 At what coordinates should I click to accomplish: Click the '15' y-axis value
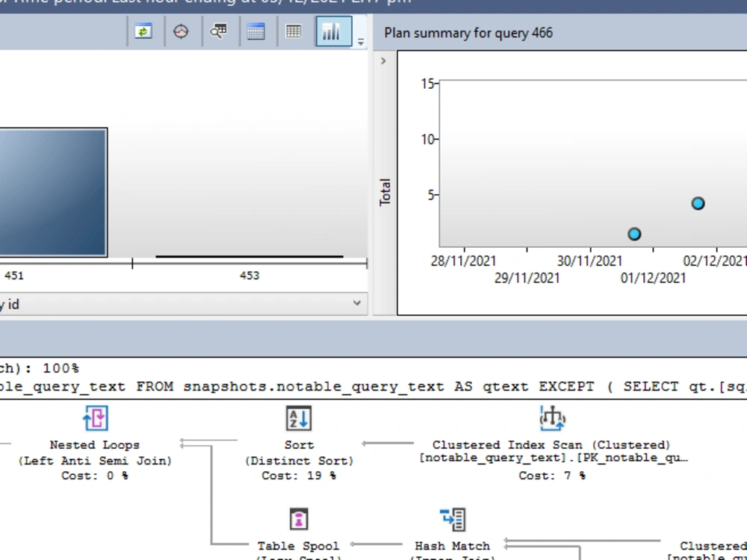tap(428, 84)
